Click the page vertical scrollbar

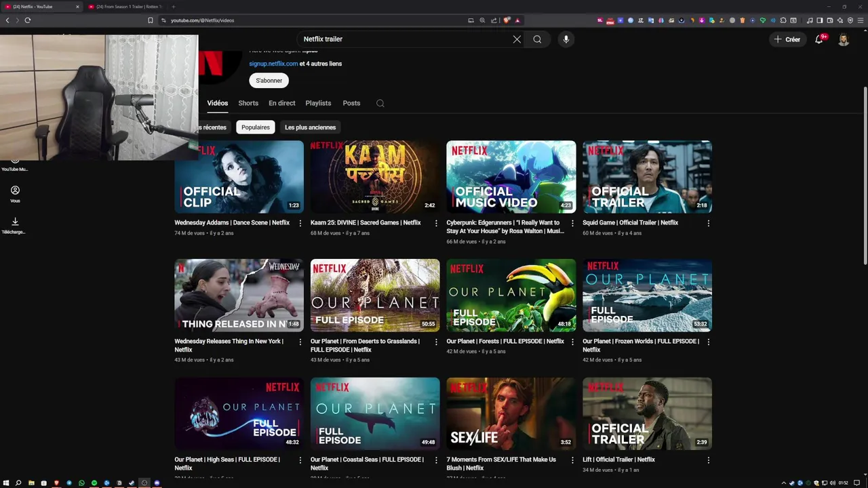click(865, 176)
